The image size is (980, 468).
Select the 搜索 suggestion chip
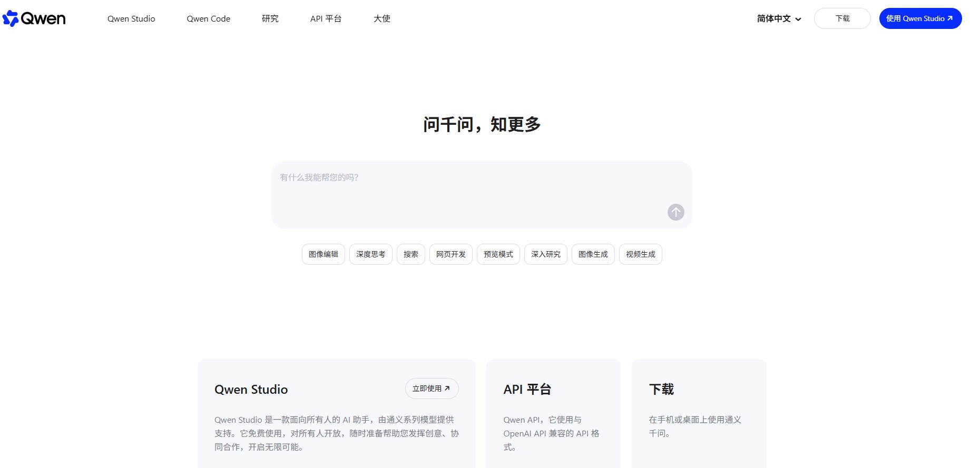(411, 254)
